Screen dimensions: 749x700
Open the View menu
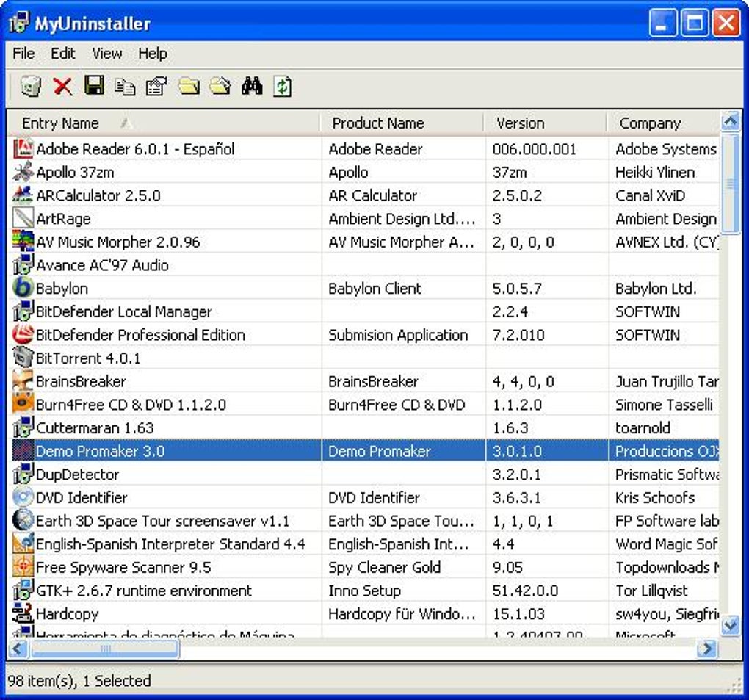(106, 54)
